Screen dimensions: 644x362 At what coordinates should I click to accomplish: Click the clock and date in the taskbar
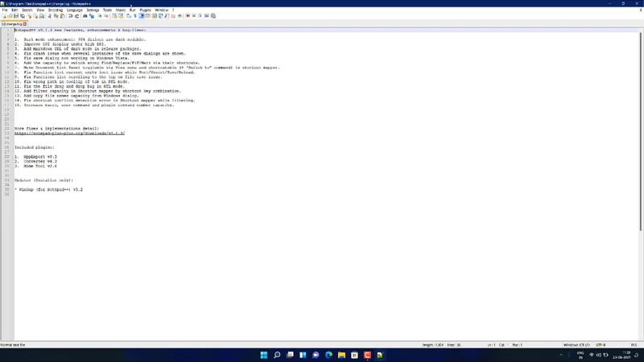click(625, 355)
